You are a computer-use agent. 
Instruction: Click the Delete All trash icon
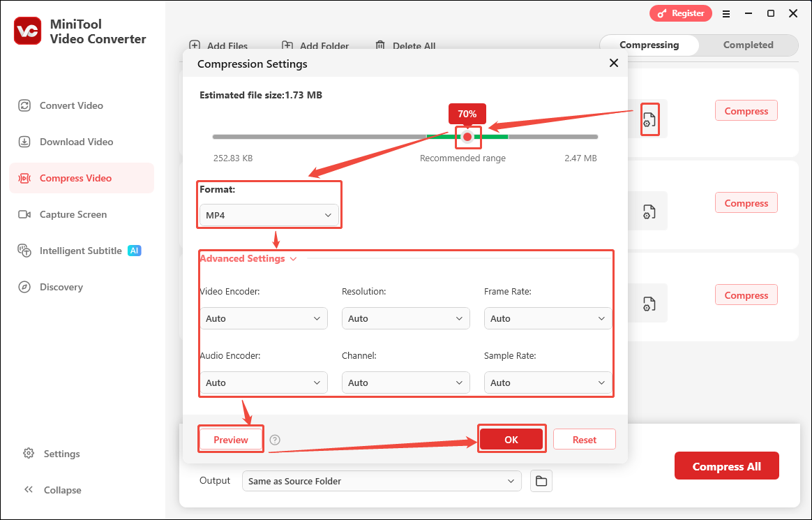tap(380, 45)
